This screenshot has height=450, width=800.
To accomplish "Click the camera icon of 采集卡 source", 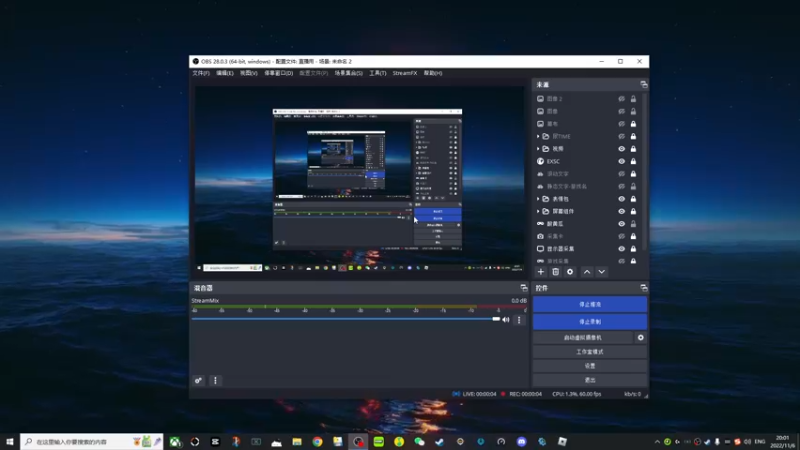I will coord(540,236).
